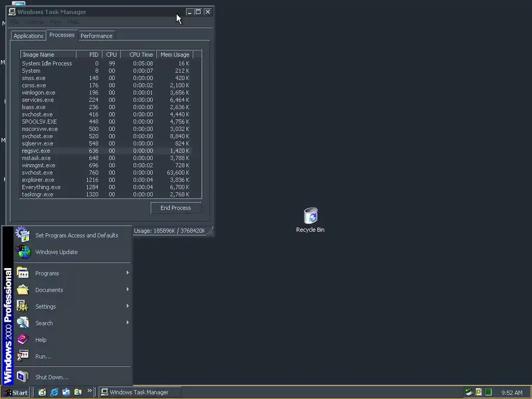This screenshot has height=399, width=532.
Task: Click the Show Desktop quick launch icon
Action: [42, 392]
